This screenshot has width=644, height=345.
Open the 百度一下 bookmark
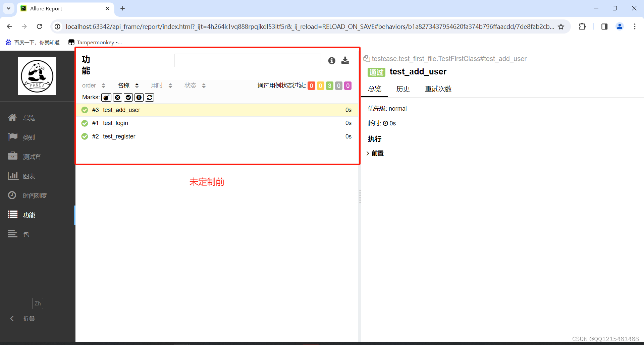pyautogui.click(x=33, y=42)
